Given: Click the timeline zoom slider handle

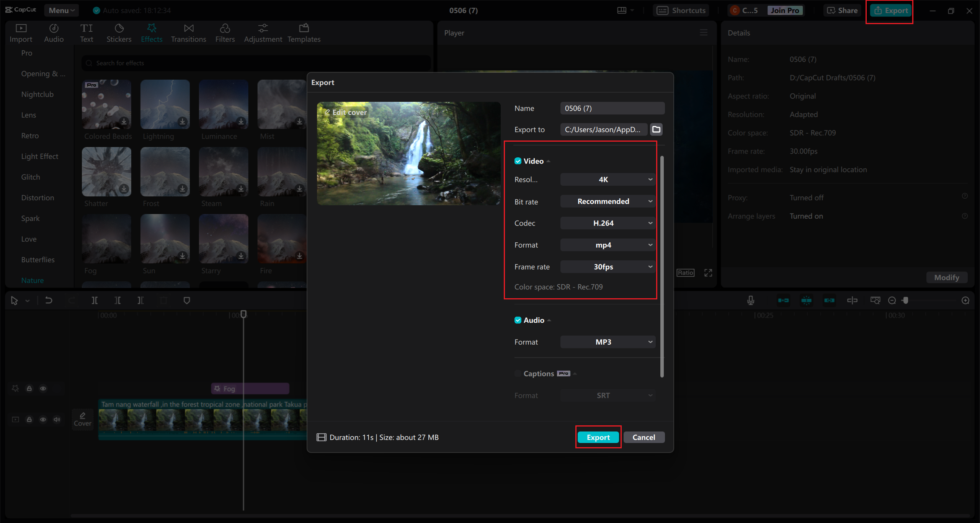Looking at the screenshot, I should (906, 301).
